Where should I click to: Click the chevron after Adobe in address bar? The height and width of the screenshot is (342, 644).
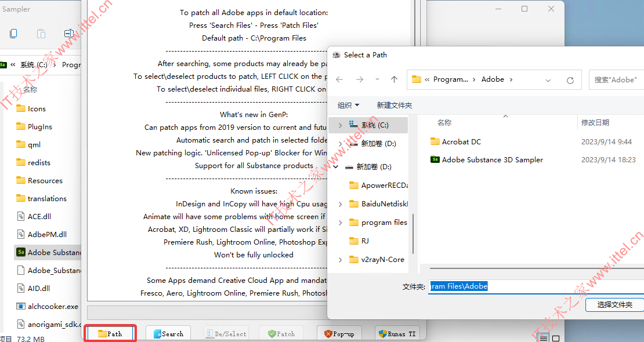click(511, 79)
